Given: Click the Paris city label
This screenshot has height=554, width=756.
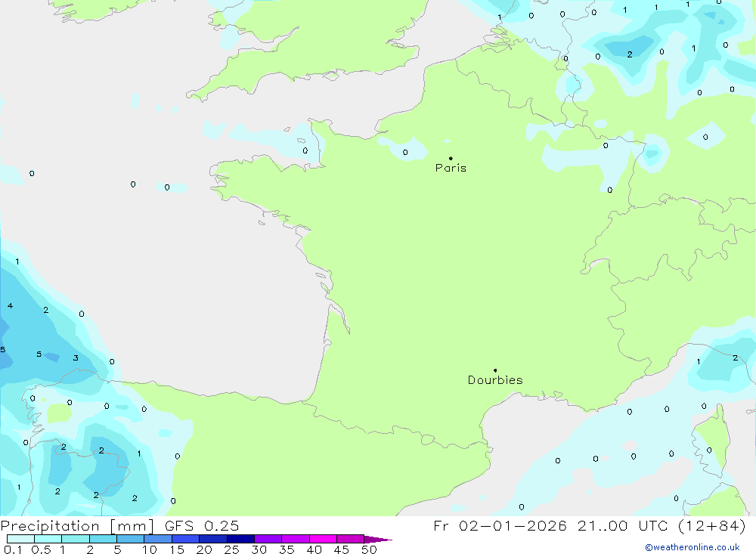Looking at the screenshot, I should (451, 168).
